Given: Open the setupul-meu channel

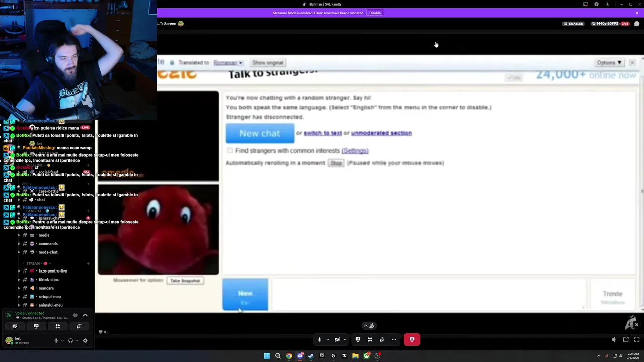Looking at the screenshot, I should coord(49,297).
